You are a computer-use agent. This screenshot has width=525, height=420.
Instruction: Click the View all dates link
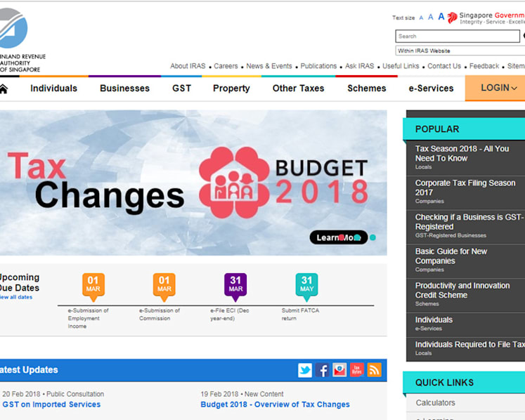[16, 297]
